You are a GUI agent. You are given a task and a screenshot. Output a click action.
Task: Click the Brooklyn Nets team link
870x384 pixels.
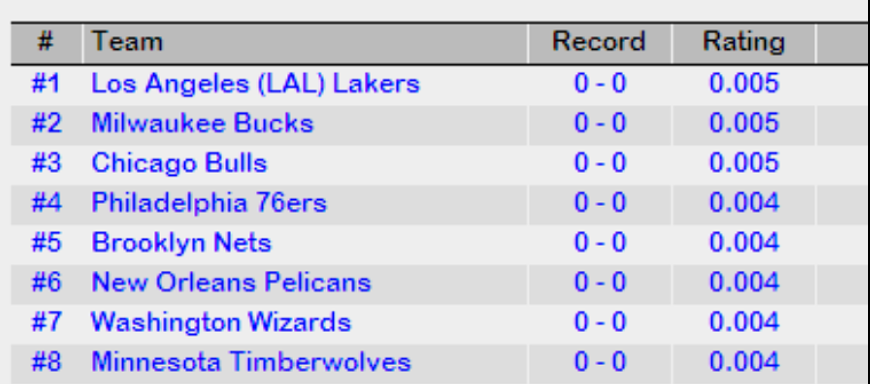[181, 243]
